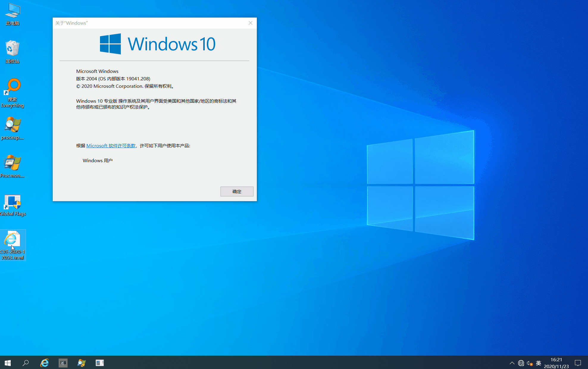Open the Microsoft 软件许可条款 link
588x369 pixels.
tap(111, 146)
